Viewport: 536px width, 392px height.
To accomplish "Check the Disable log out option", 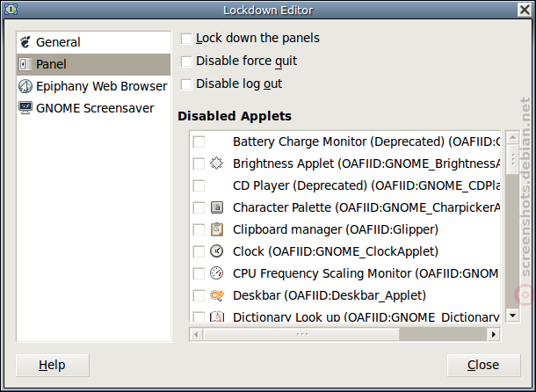I will (x=186, y=84).
